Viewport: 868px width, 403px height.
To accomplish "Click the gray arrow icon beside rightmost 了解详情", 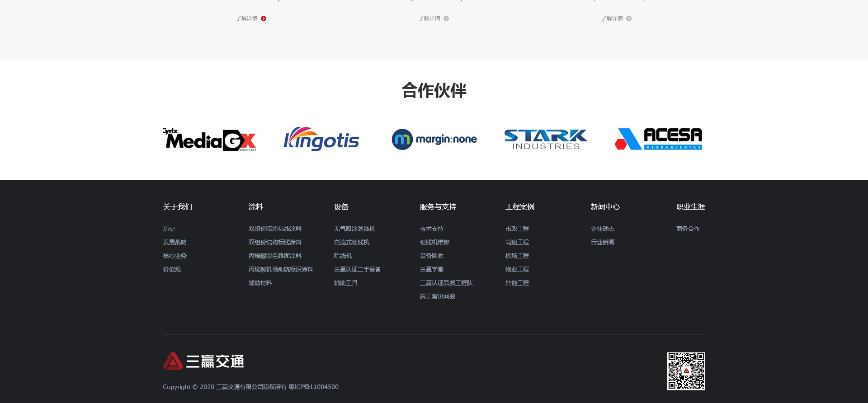I will click(629, 19).
